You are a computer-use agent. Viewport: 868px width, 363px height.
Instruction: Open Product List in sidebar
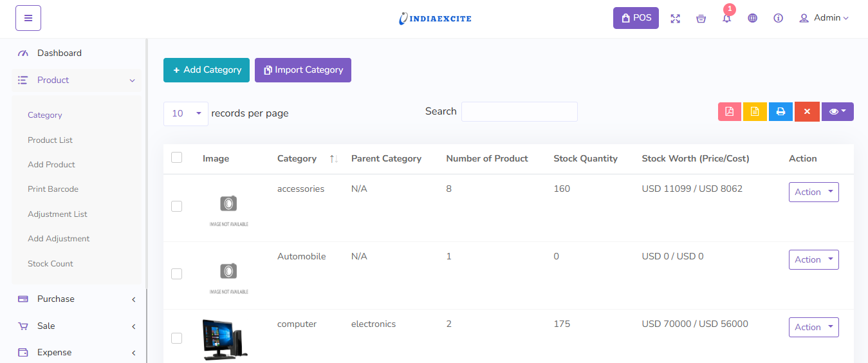point(50,140)
